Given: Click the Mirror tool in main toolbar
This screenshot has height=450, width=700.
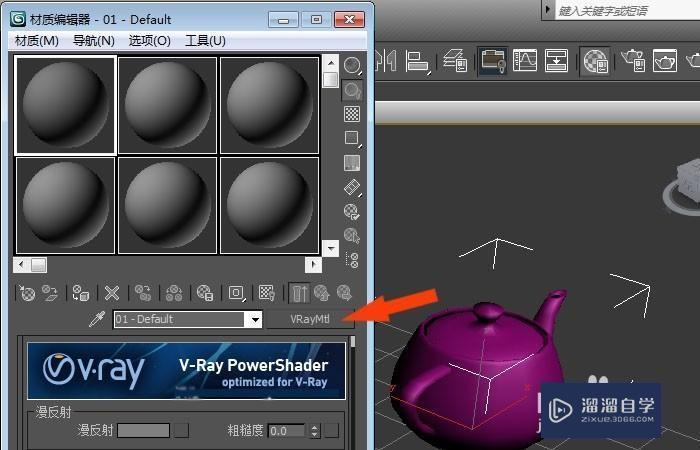Looking at the screenshot, I should [x=387, y=61].
